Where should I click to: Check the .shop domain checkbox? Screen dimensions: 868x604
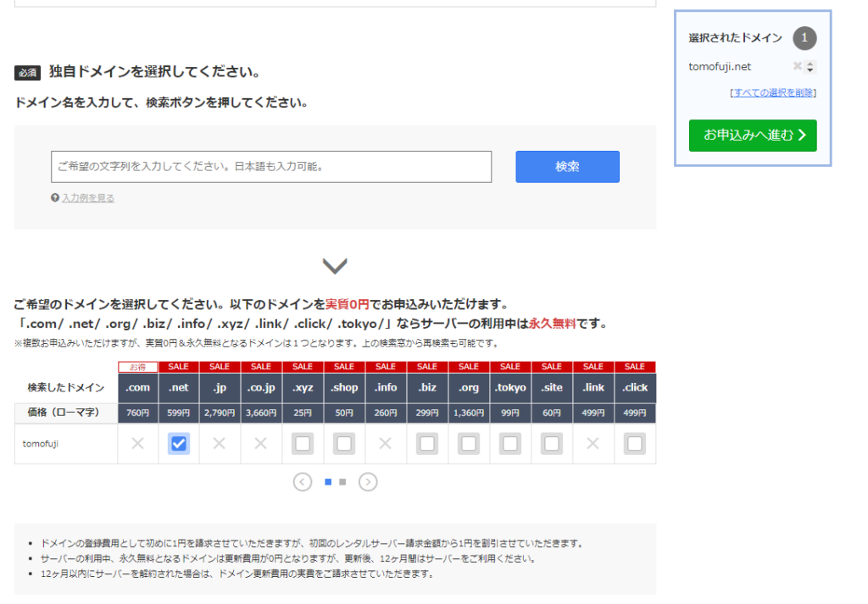click(x=344, y=442)
